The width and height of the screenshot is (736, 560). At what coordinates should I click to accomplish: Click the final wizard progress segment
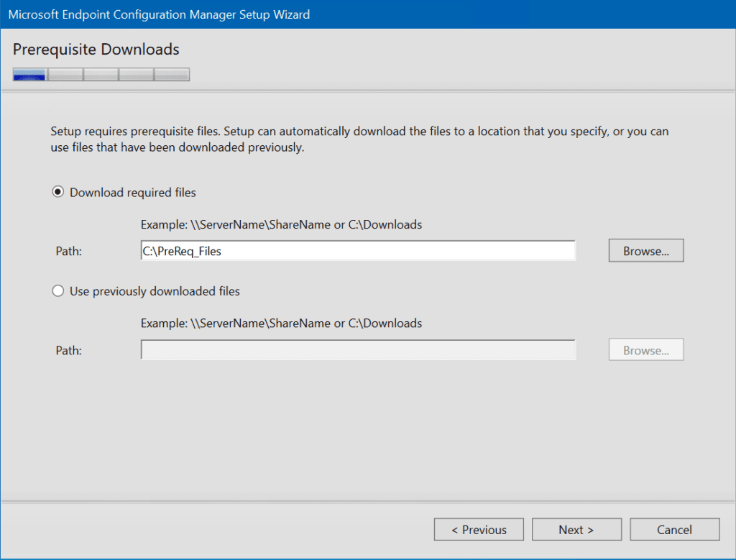(x=172, y=74)
